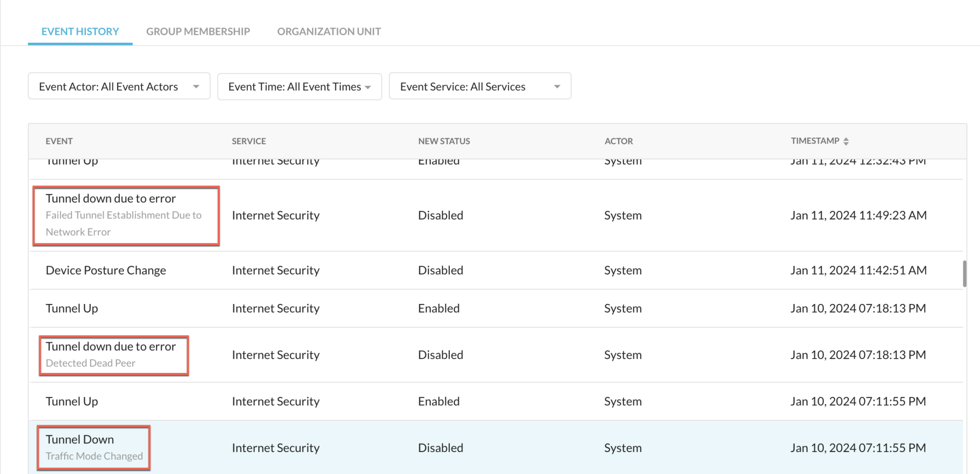Open the Event Time filter
The image size is (980, 474).
point(299,86)
